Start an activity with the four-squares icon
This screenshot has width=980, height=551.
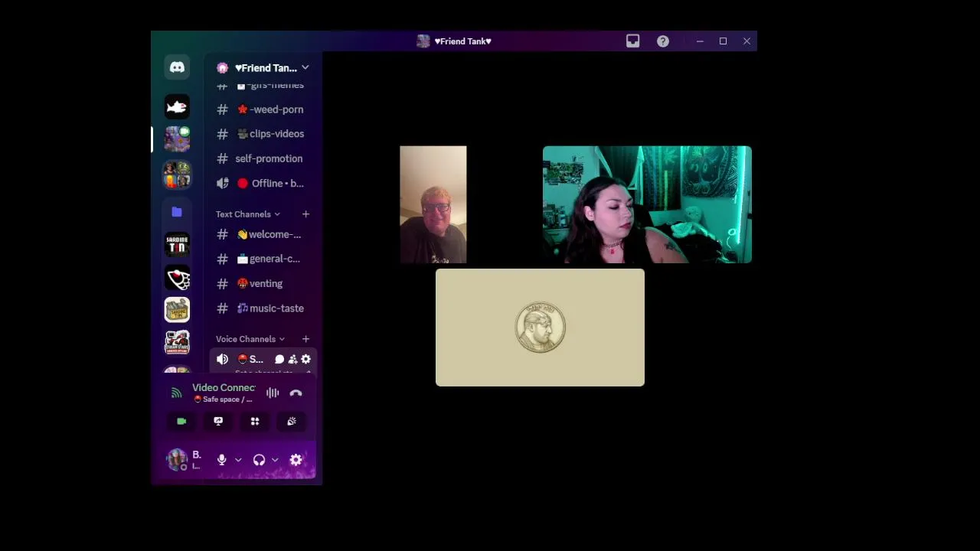tap(255, 422)
